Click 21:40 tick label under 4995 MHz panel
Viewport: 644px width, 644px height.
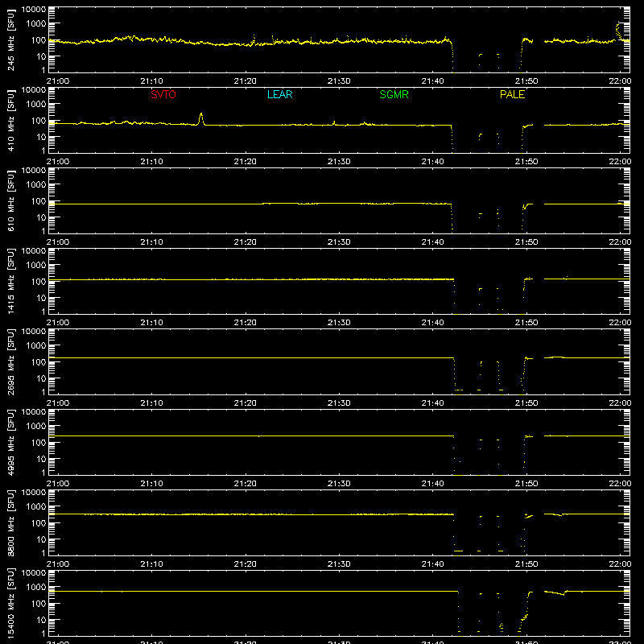click(432, 484)
